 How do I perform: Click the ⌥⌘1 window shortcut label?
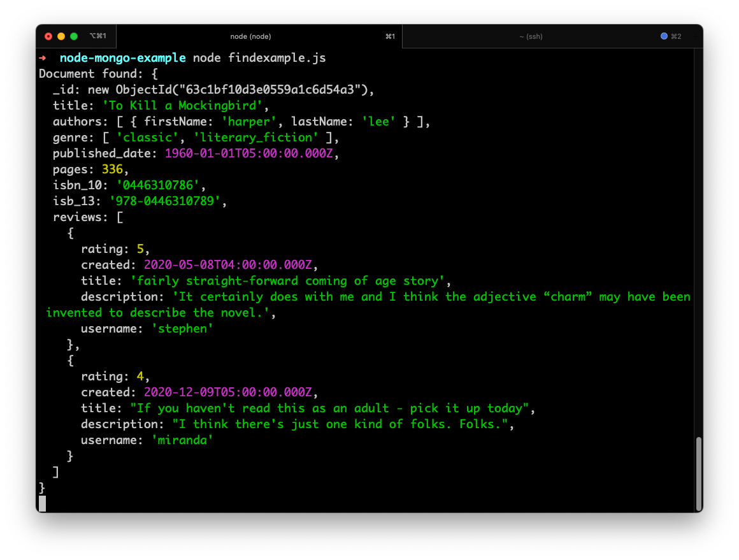tap(98, 36)
